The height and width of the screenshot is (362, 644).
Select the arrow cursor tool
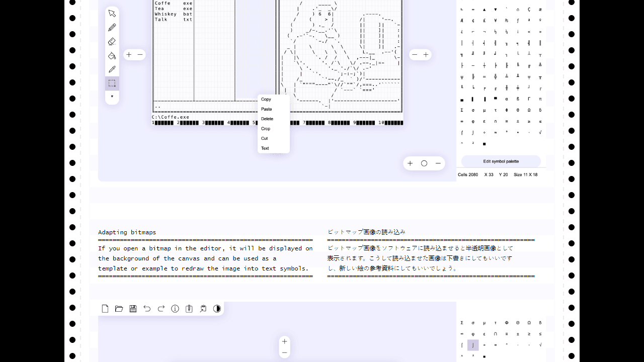coord(112,13)
